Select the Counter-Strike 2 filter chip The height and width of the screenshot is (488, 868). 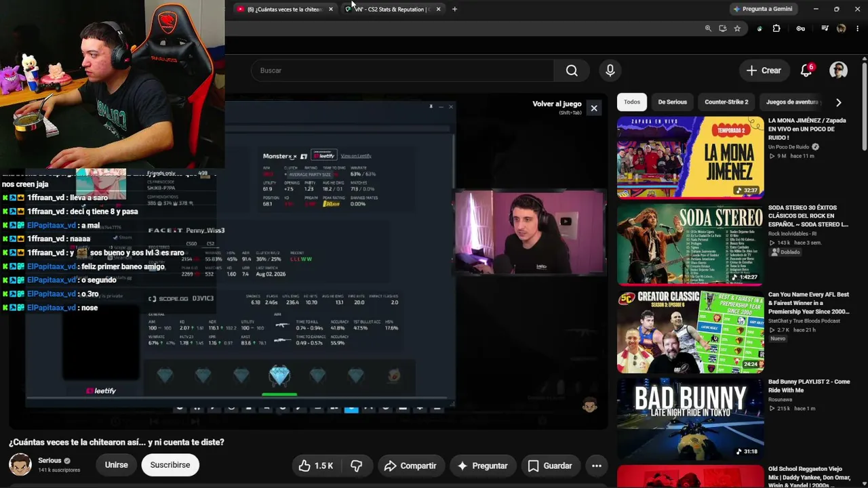[x=726, y=102]
